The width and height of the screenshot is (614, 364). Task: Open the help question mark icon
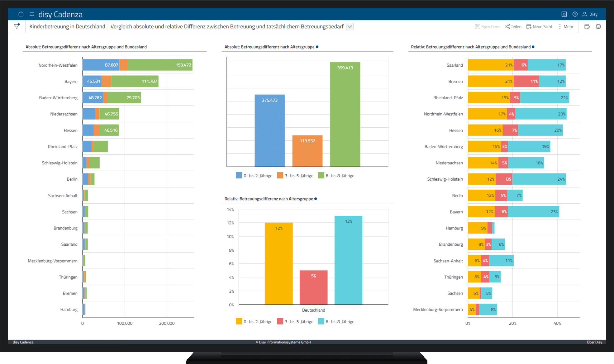575,14
